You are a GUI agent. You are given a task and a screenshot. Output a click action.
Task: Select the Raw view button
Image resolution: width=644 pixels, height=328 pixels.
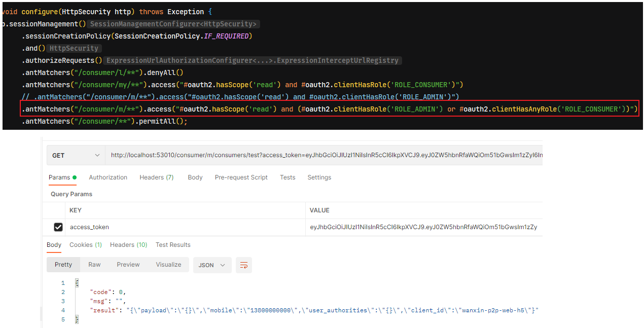point(94,265)
